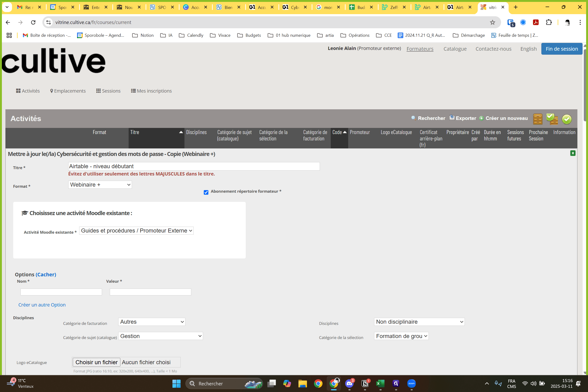Hide options with the (Cacher) link
The image size is (588, 392).
pos(46,274)
